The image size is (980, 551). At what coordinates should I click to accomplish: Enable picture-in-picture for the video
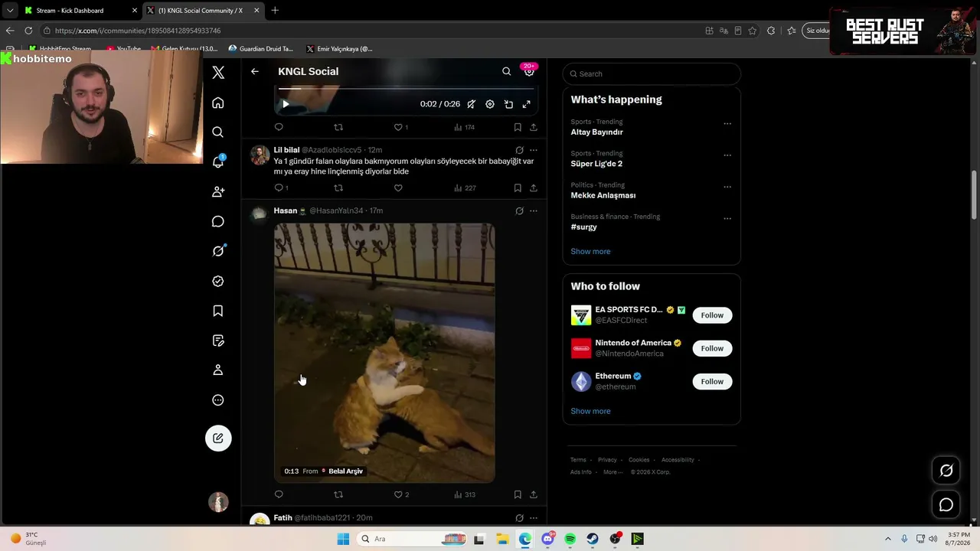pos(508,104)
